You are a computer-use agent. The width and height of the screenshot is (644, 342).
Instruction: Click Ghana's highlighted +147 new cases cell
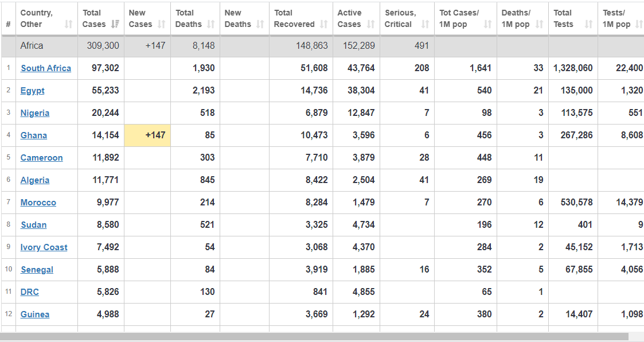[147, 135]
